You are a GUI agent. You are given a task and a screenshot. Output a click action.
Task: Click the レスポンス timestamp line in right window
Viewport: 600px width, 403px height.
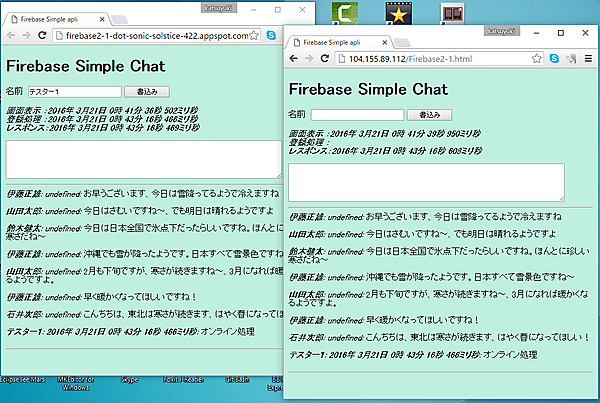pyautogui.click(x=385, y=151)
